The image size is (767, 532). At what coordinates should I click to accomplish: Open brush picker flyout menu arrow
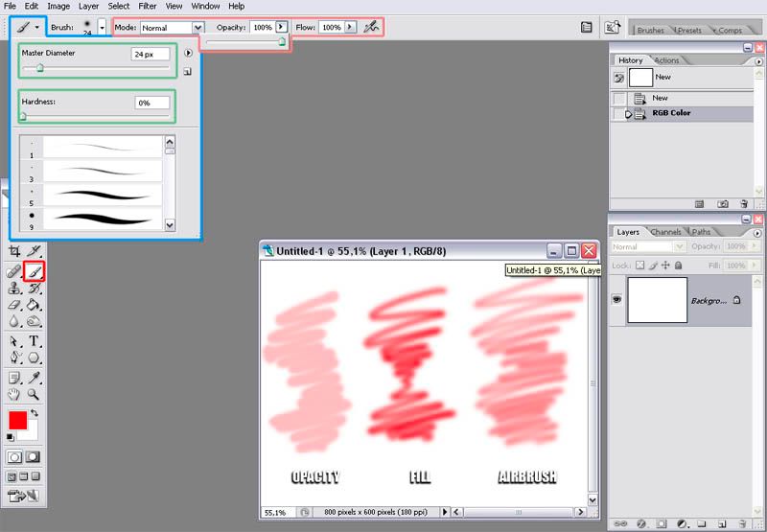click(x=188, y=53)
